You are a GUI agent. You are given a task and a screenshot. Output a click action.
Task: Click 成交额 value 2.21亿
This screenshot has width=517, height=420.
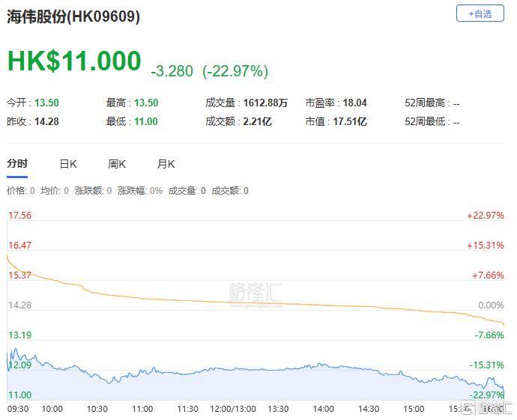click(x=258, y=121)
